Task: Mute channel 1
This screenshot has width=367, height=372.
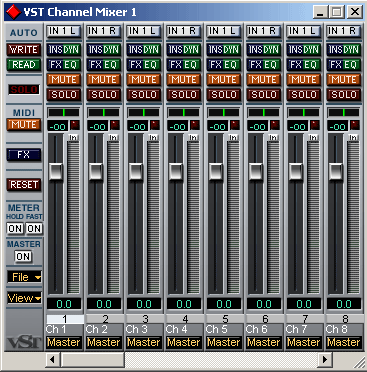Action: point(64,80)
